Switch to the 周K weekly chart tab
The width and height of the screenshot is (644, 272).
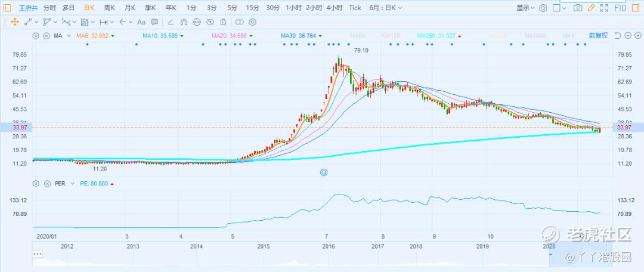[109, 8]
